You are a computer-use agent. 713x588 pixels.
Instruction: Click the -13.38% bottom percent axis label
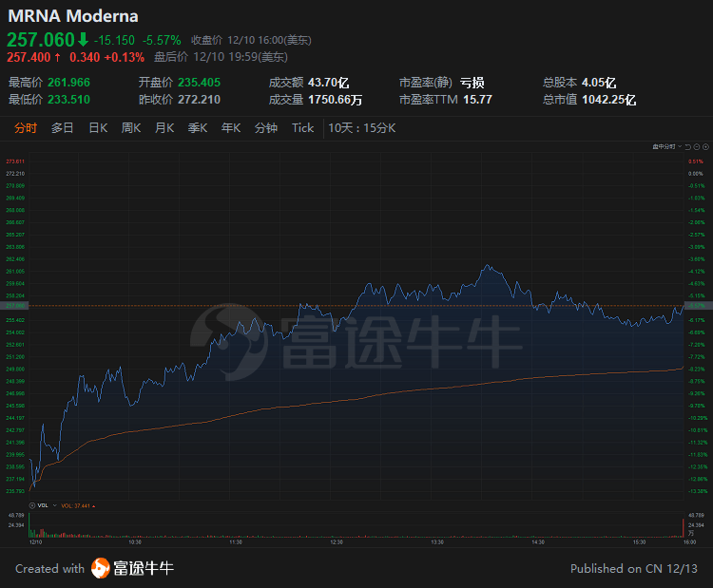698,491
